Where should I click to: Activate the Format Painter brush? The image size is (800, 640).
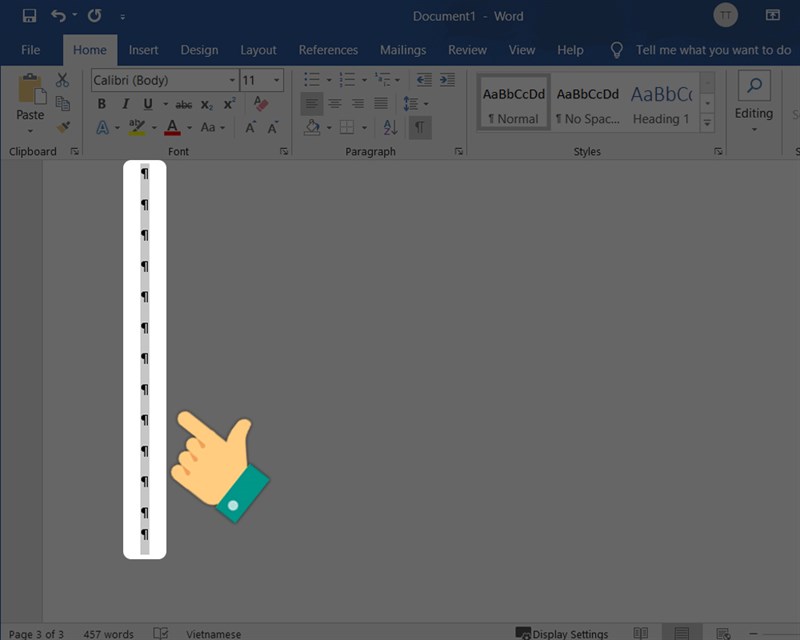(x=63, y=127)
